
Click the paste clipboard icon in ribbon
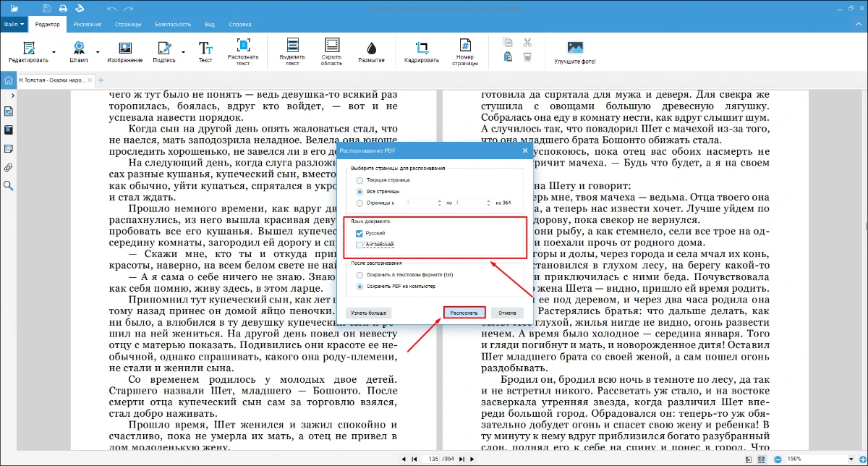(508, 56)
